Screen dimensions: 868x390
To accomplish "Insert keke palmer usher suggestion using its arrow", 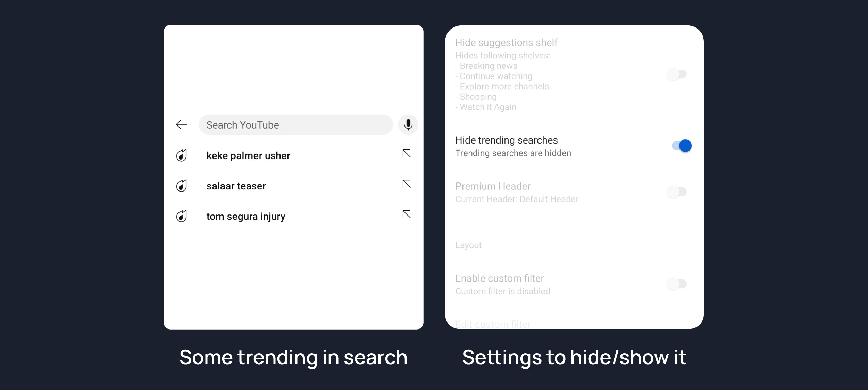I will point(406,153).
